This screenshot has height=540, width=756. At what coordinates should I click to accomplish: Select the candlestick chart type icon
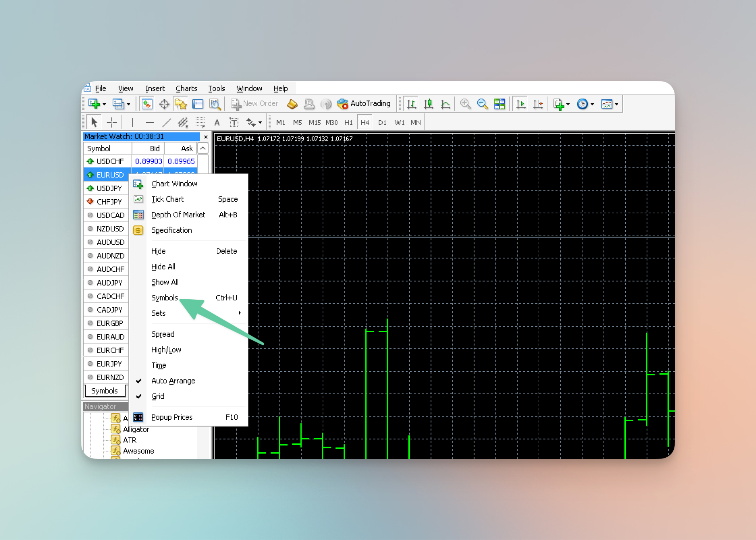(428, 104)
